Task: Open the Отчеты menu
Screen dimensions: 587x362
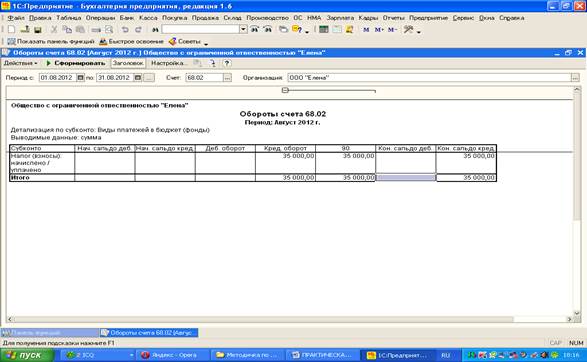Action: [x=393, y=18]
